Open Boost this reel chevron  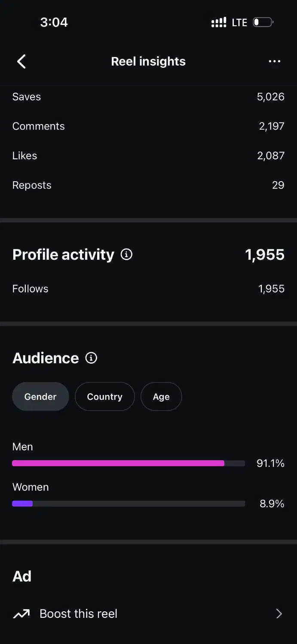click(x=279, y=614)
